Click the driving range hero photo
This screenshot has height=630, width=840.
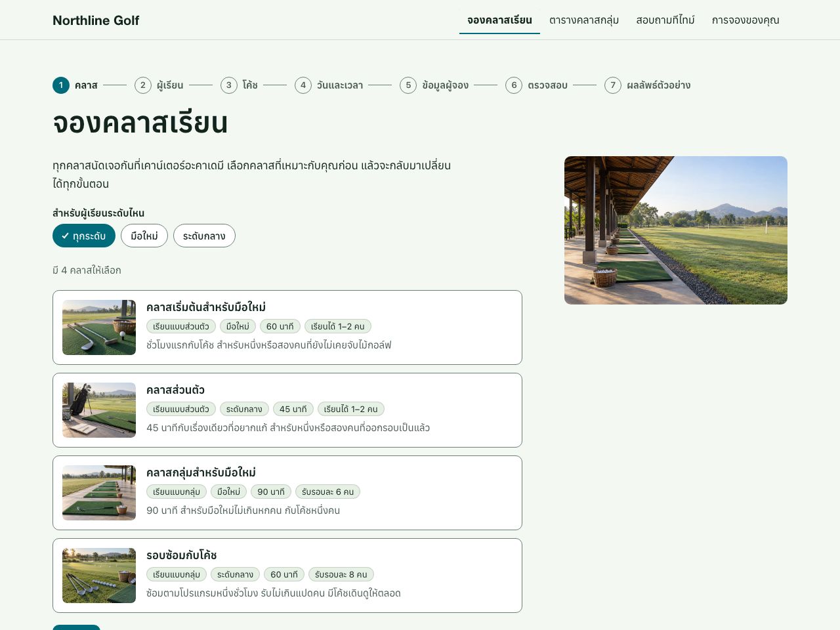click(x=676, y=230)
